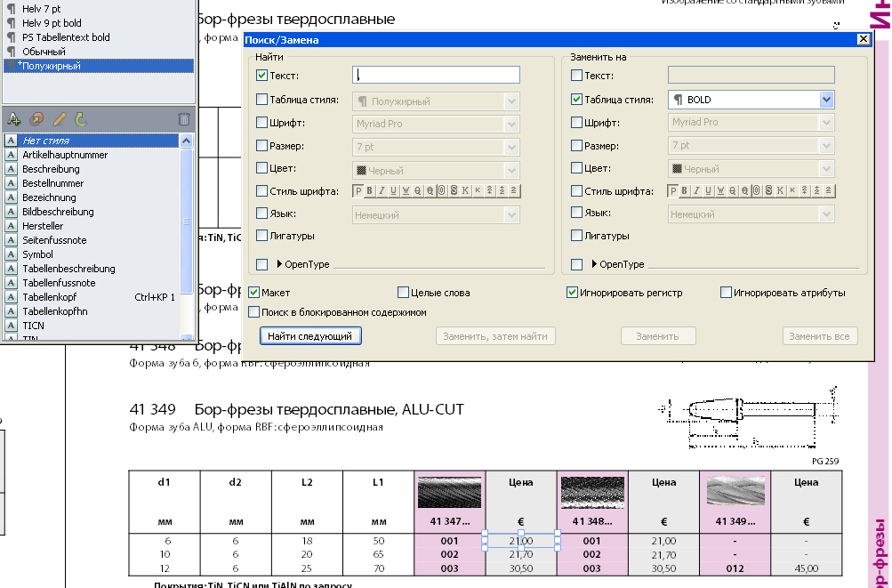The width and height of the screenshot is (892, 588).
Task: Toggle Underline font style under Заменить на
Action: click(x=709, y=191)
